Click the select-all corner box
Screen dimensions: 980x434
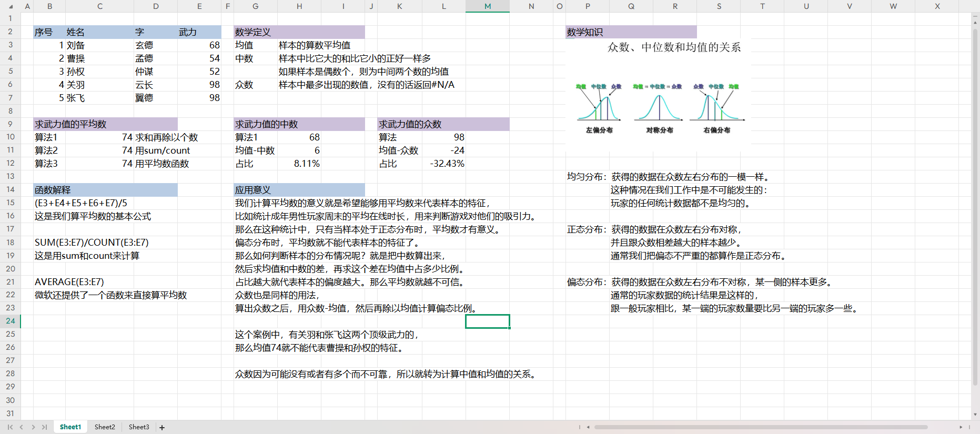[x=11, y=6]
